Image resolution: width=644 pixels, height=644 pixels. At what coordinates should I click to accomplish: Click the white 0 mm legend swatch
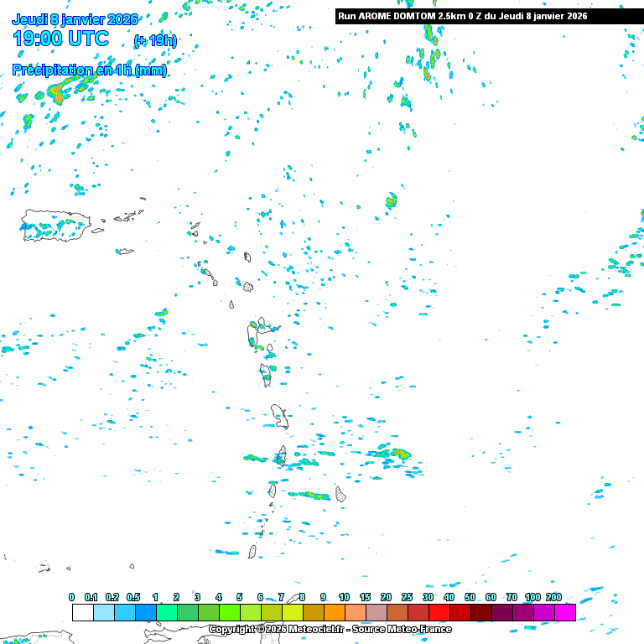[x=82, y=613]
